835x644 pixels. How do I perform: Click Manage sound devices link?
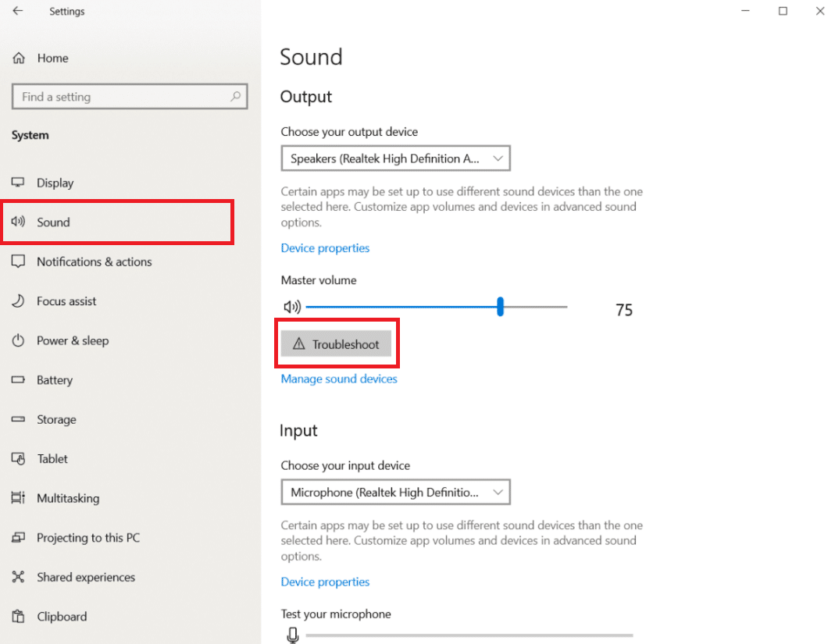[339, 379]
